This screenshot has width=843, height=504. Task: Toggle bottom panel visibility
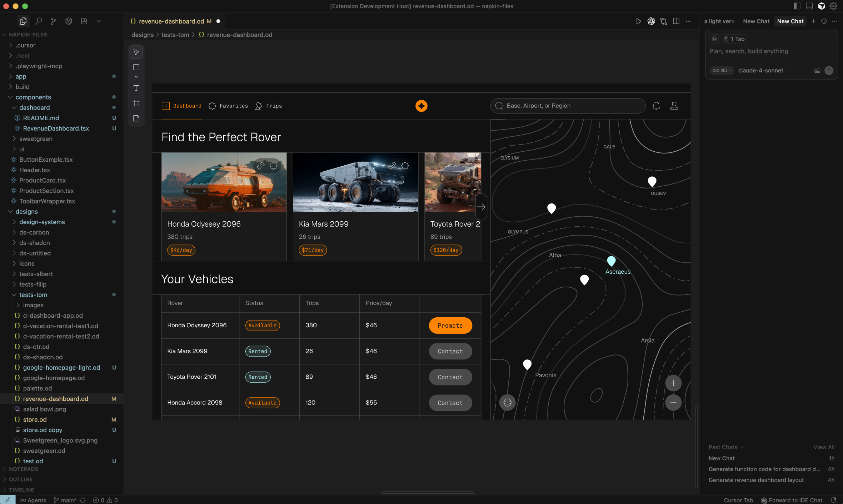pos(809,6)
